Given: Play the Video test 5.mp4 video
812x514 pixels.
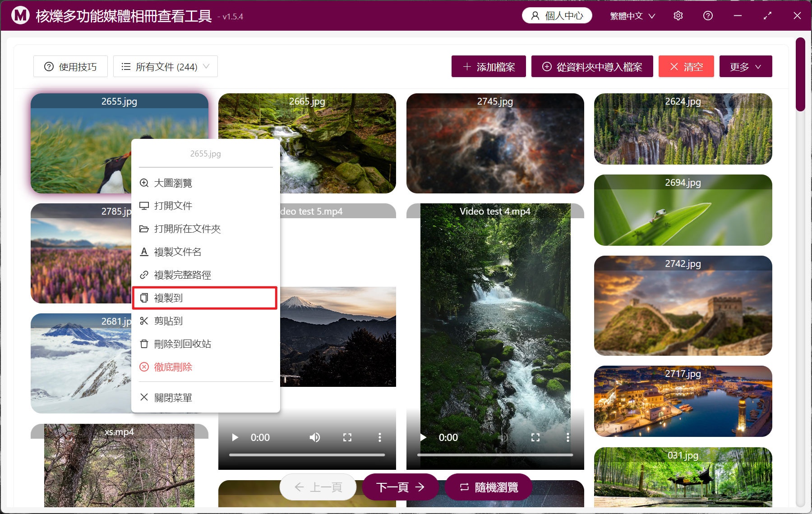Looking at the screenshot, I should click(x=235, y=437).
